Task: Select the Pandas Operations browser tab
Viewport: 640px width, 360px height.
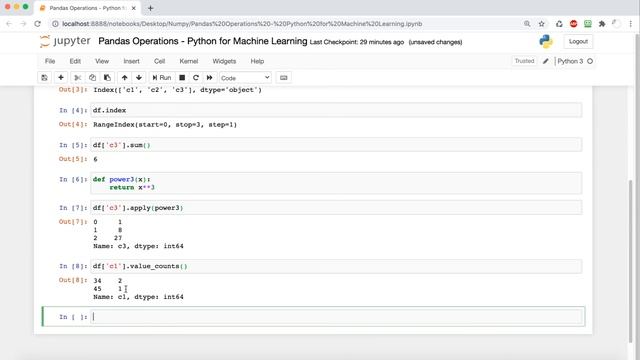Action: 88,8
